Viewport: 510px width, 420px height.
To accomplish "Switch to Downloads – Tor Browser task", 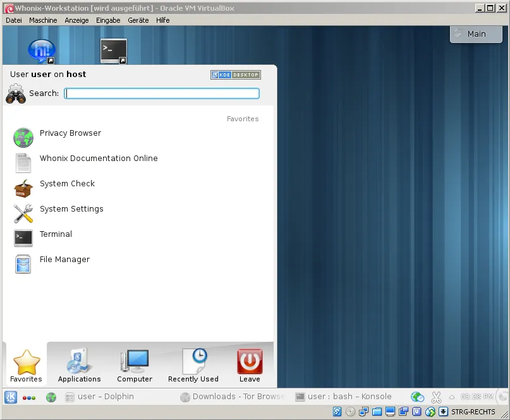I will click(233, 397).
